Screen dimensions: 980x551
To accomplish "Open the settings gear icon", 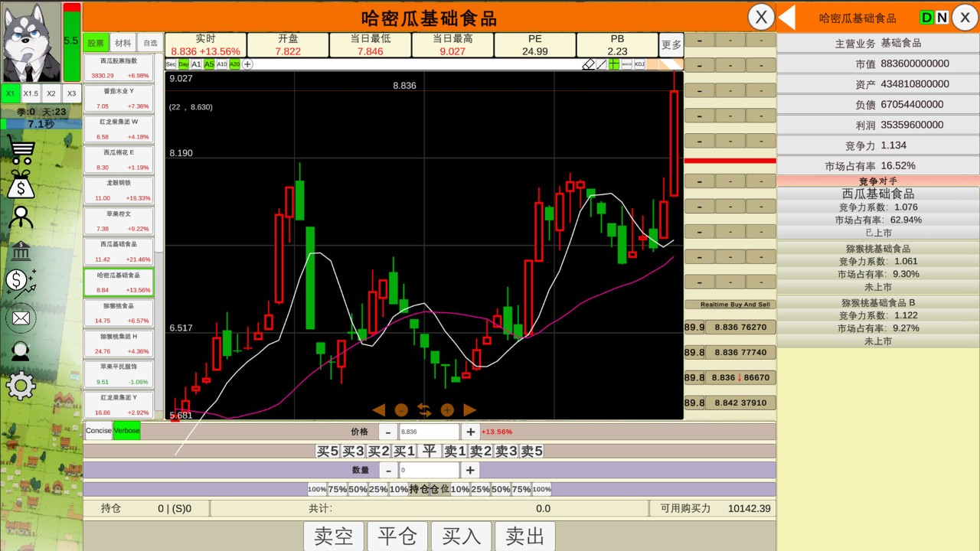I will coord(21,385).
